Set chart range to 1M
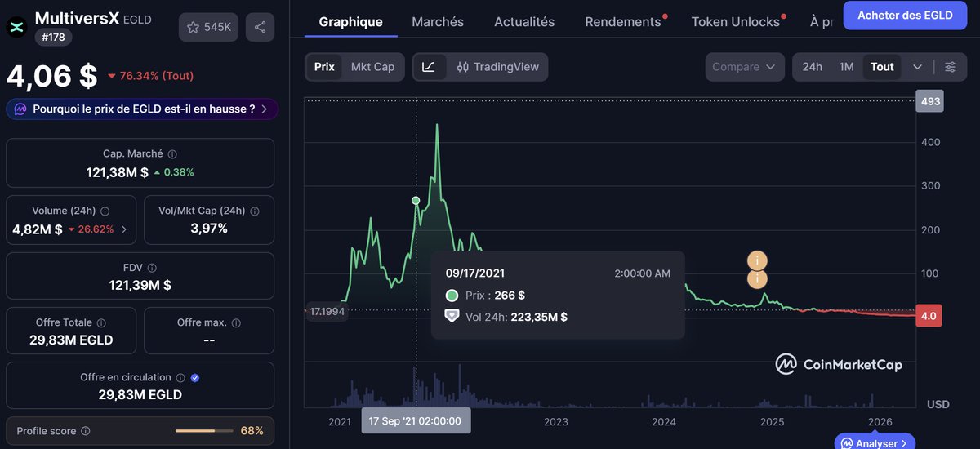The image size is (980, 449). click(x=847, y=67)
